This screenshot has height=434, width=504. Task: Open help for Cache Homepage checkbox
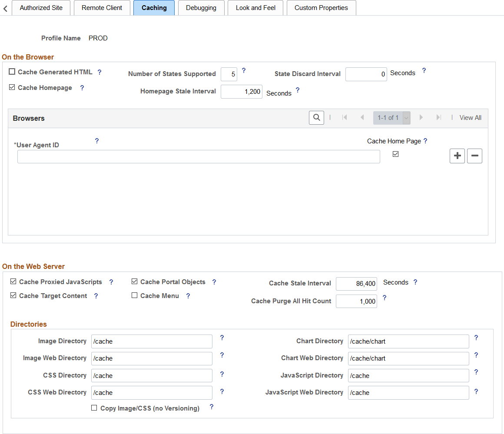pos(82,88)
